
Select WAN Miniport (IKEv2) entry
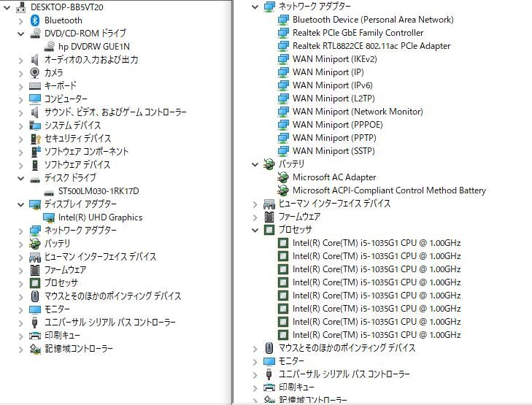click(x=334, y=59)
